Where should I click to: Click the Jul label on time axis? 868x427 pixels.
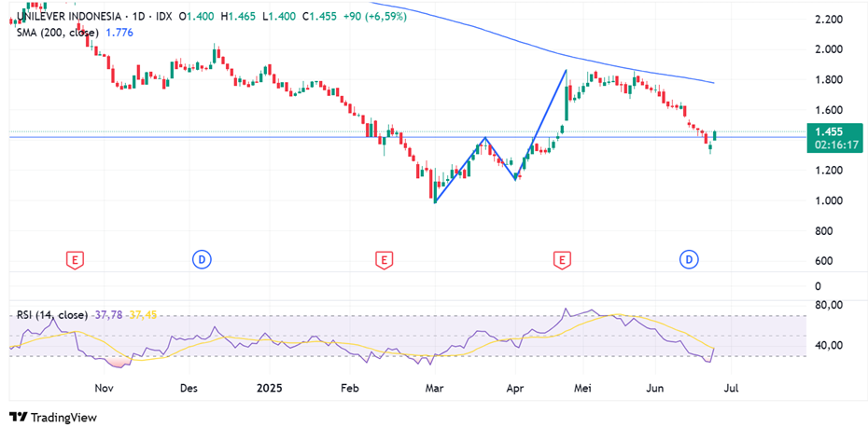730,387
